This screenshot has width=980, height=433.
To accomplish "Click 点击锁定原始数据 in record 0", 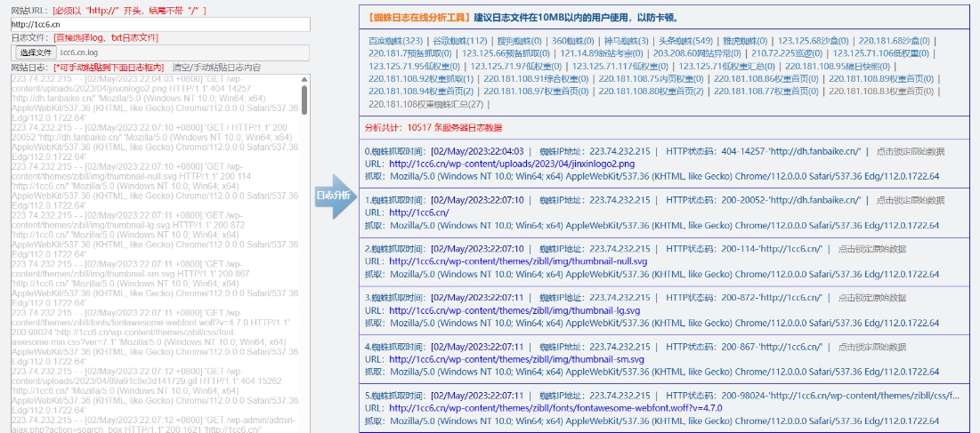I will (x=910, y=151).
